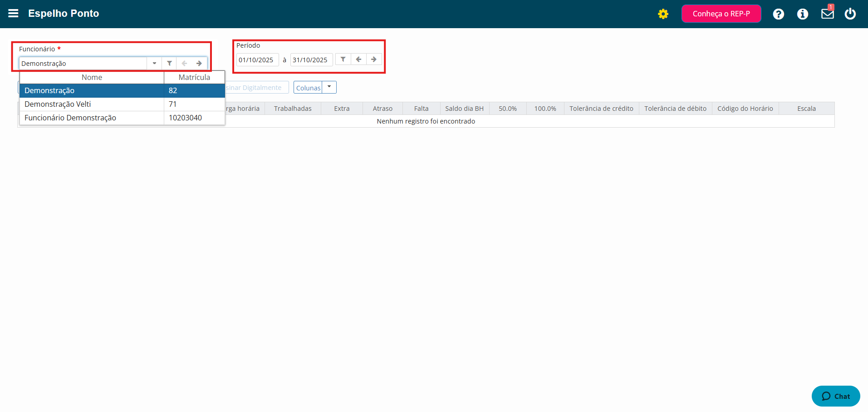The image size is (868, 412).
Task: Open the hamburger main menu
Action: click(14, 14)
